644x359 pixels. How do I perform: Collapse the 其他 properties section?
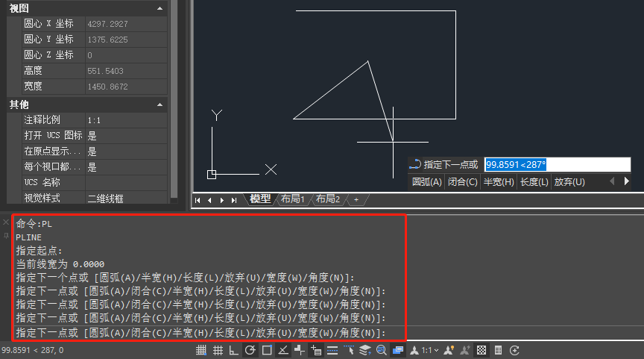point(160,104)
